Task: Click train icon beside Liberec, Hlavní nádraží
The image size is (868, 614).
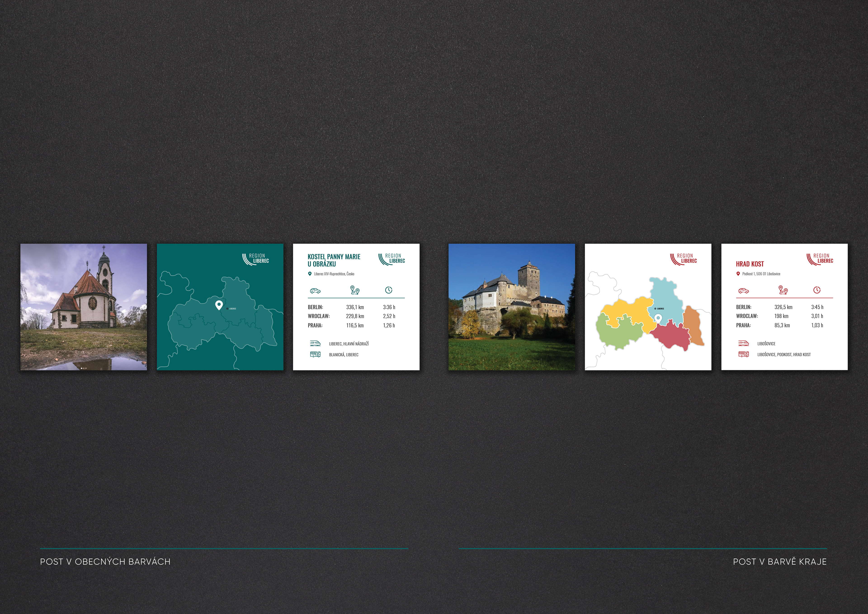Action: [x=315, y=343]
